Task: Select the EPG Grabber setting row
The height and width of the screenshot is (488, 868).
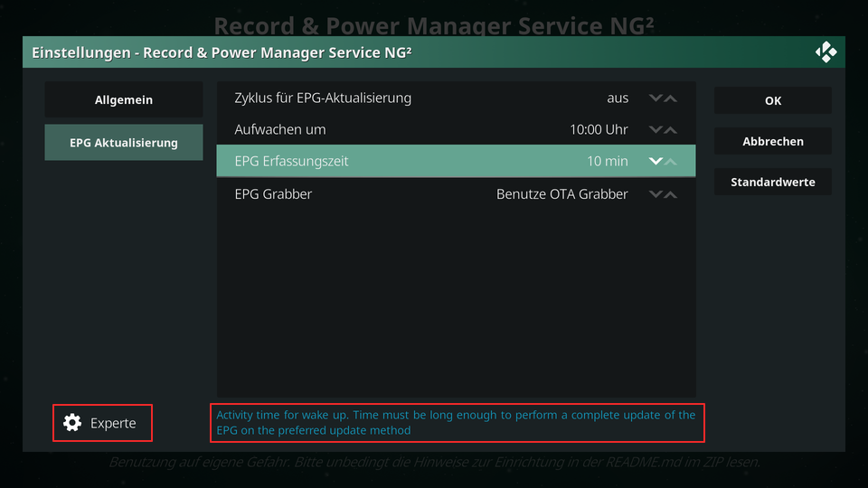Action: [x=456, y=194]
